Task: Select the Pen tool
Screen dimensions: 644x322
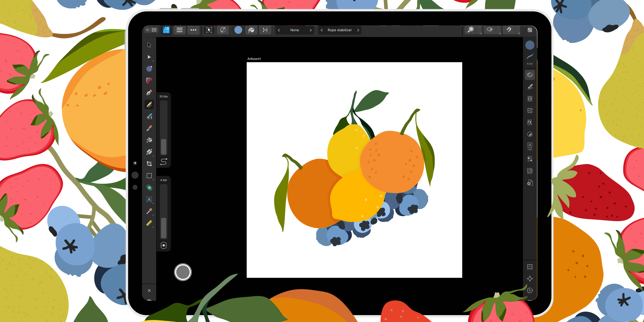Action: click(149, 93)
